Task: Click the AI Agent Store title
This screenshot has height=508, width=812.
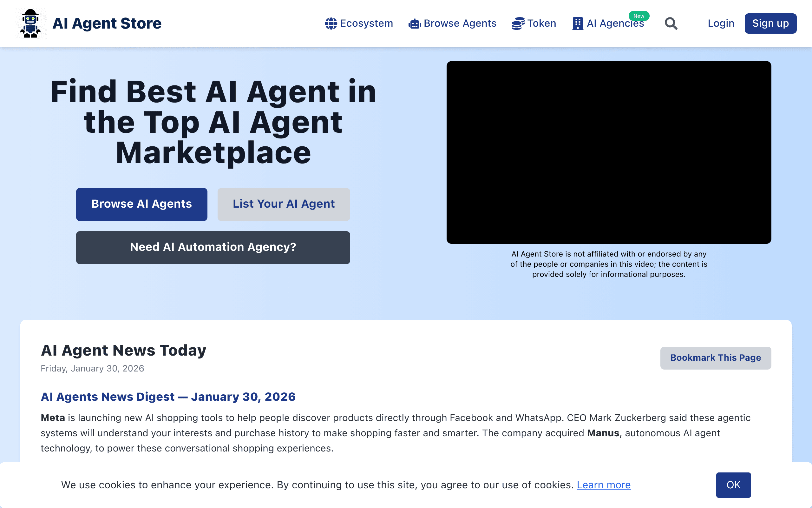Action: [107, 23]
